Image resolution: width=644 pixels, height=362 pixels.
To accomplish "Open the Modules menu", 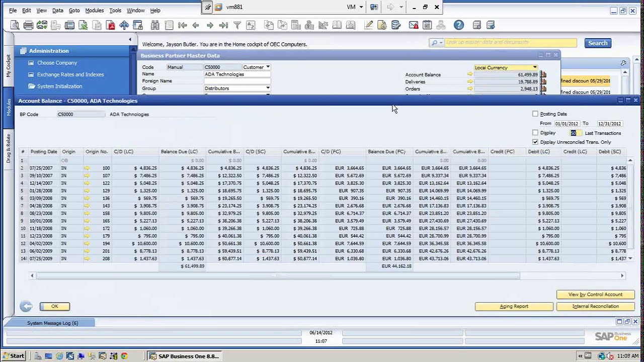I will [94, 10].
